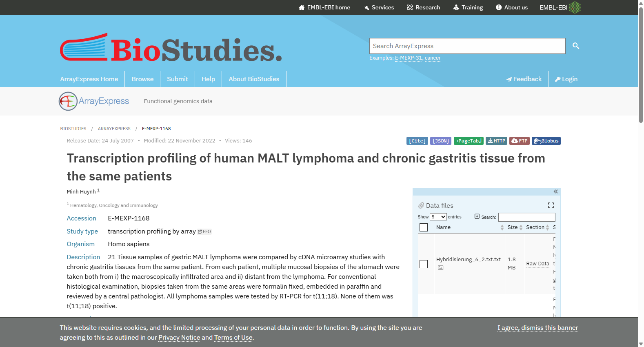Click the search magnifier icon
Image resolution: width=644 pixels, height=347 pixels.
point(575,46)
